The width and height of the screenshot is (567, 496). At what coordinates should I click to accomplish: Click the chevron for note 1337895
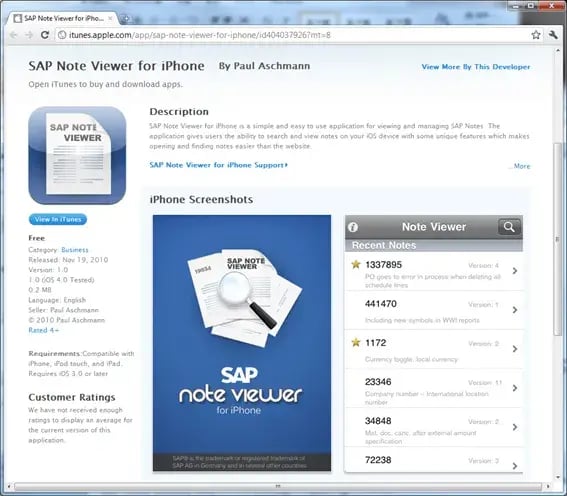click(x=515, y=271)
